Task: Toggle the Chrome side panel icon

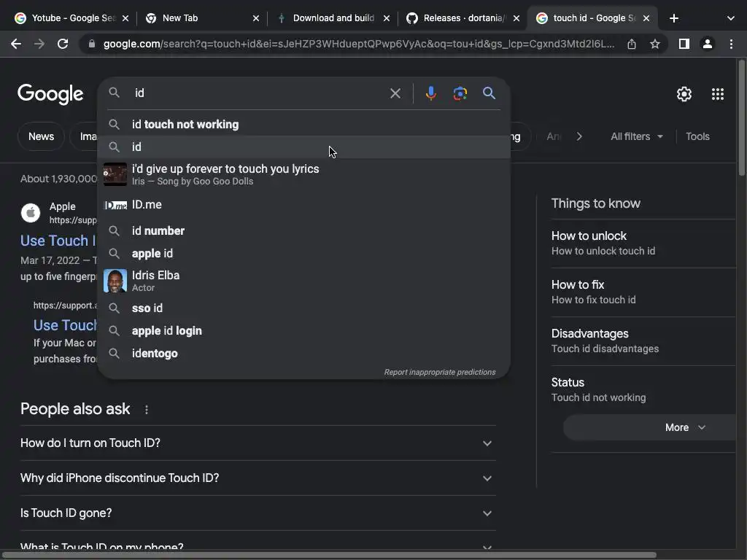Action: [x=684, y=44]
